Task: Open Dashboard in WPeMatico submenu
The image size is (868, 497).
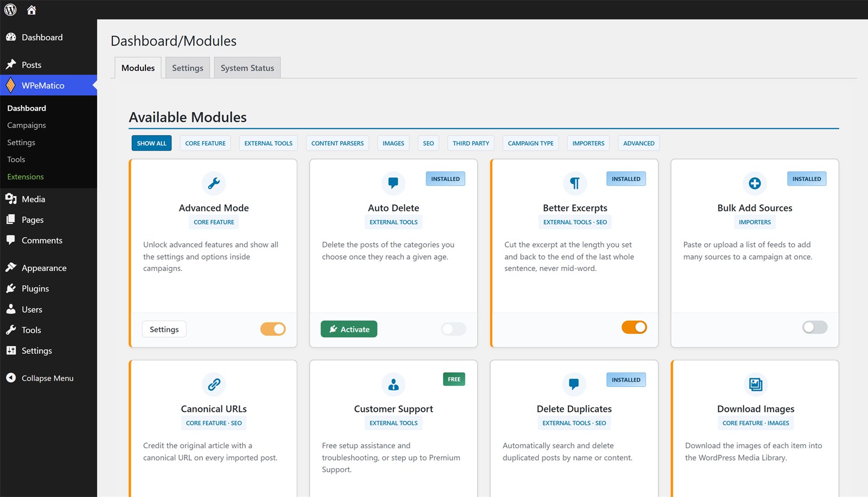Action: pyautogui.click(x=27, y=108)
